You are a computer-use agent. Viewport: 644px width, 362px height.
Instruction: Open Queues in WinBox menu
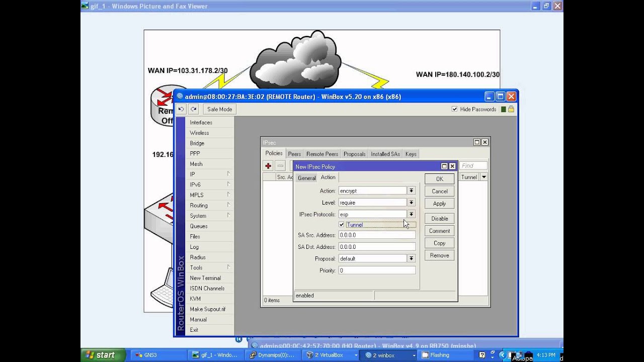pos(210,226)
